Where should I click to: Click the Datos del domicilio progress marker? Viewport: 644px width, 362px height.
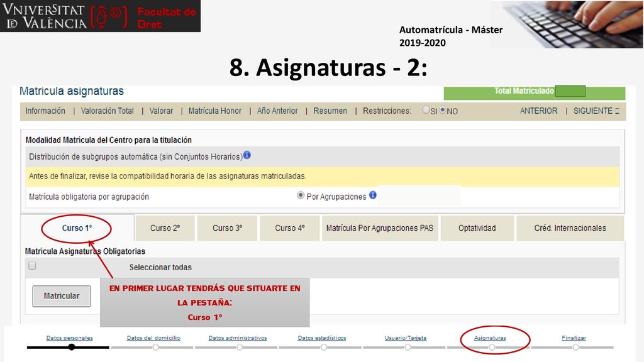(156, 347)
